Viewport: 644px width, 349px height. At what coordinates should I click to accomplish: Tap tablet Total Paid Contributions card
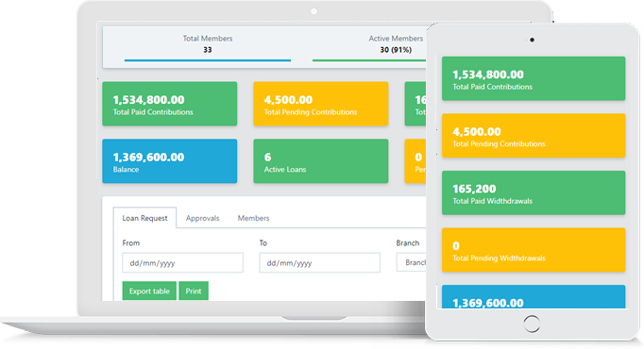coord(534,78)
